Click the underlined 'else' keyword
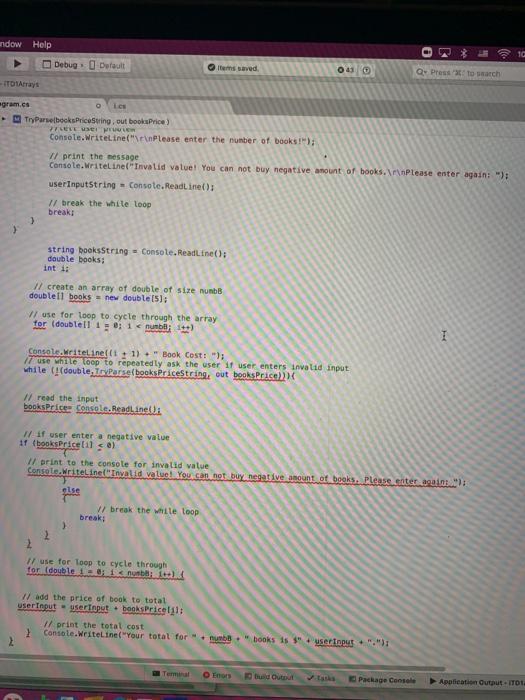The height and width of the screenshot is (700, 525). pos(71,490)
